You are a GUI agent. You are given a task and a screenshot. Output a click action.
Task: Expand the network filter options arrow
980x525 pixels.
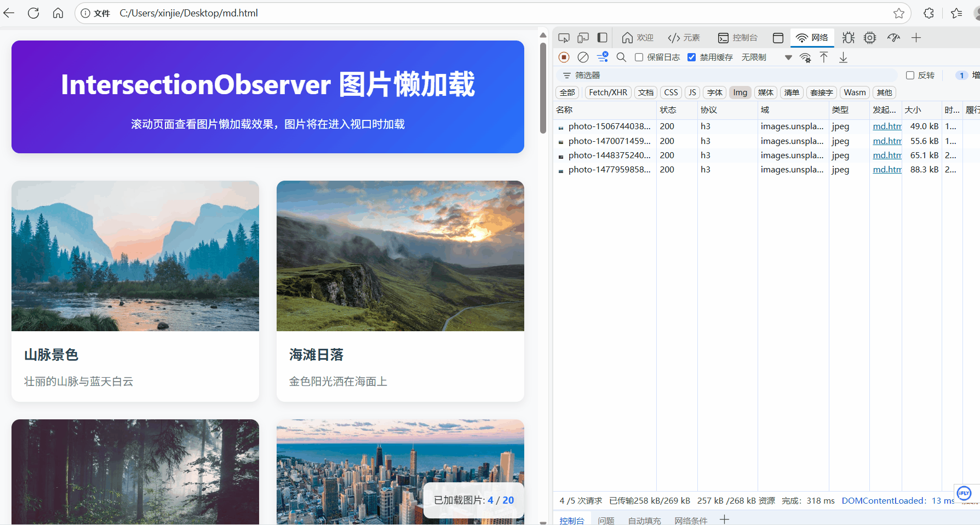pyautogui.click(x=788, y=57)
